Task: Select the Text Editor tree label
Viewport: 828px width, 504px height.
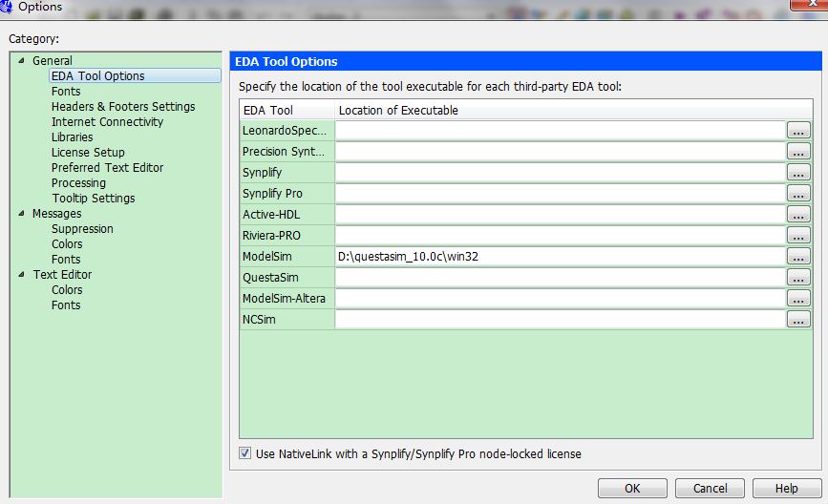Action: pyautogui.click(x=62, y=275)
